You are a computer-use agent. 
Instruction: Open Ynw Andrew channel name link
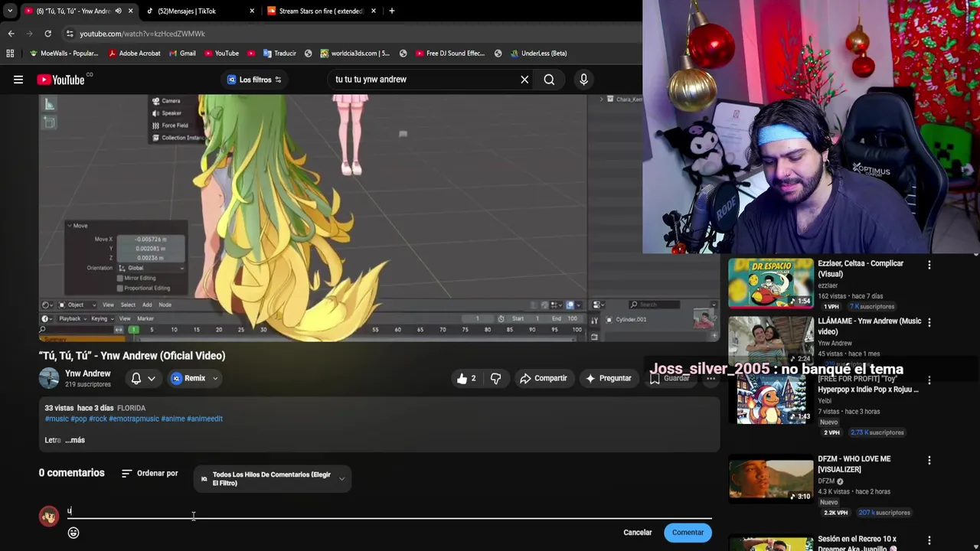pos(88,373)
